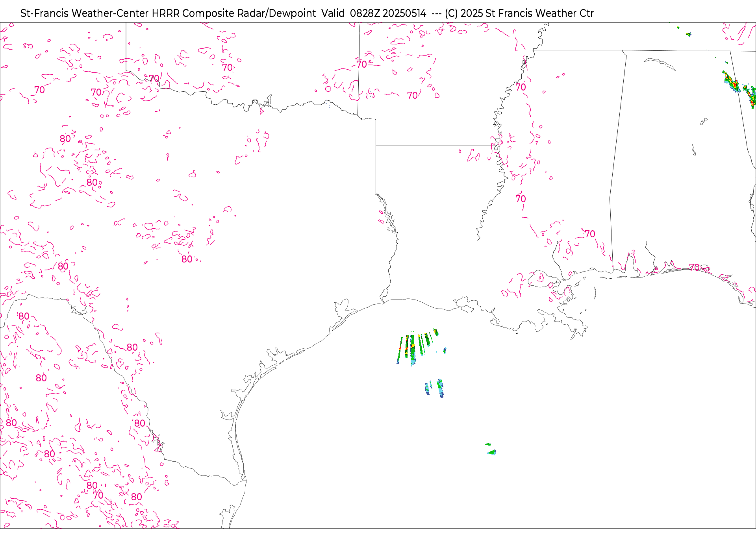756x551 pixels.
Task: Click the large striped radar echo in the Gulf
Action: click(417, 347)
